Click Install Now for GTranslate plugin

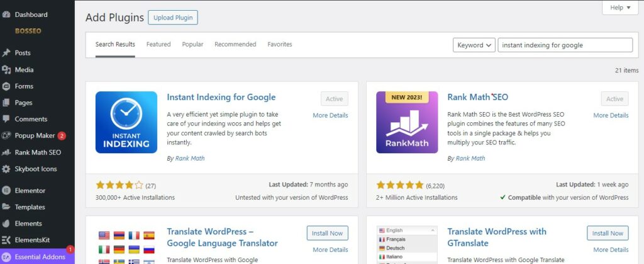point(608,233)
